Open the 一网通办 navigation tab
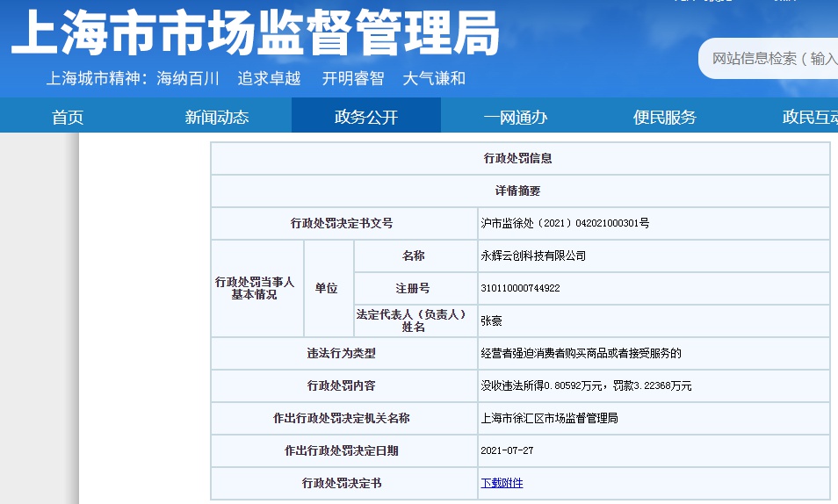The height and width of the screenshot is (504, 838). pyautogui.click(x=516, y=117)
